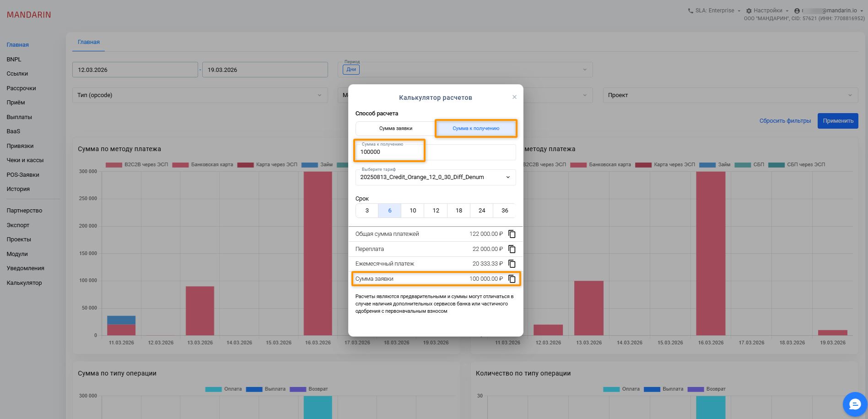The width and height of the screenshot is (868, 419).
Task: Open Калькулятор in the sidebar
Action: (24, 283)
